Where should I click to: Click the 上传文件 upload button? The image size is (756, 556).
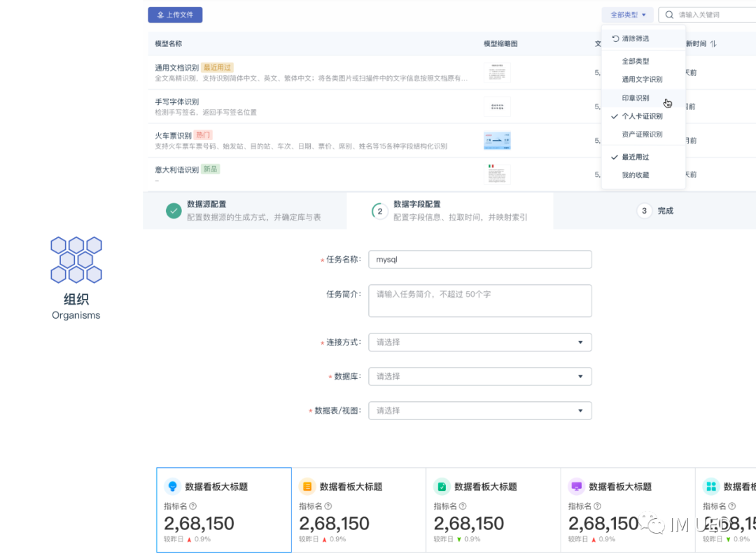(175, 15)
